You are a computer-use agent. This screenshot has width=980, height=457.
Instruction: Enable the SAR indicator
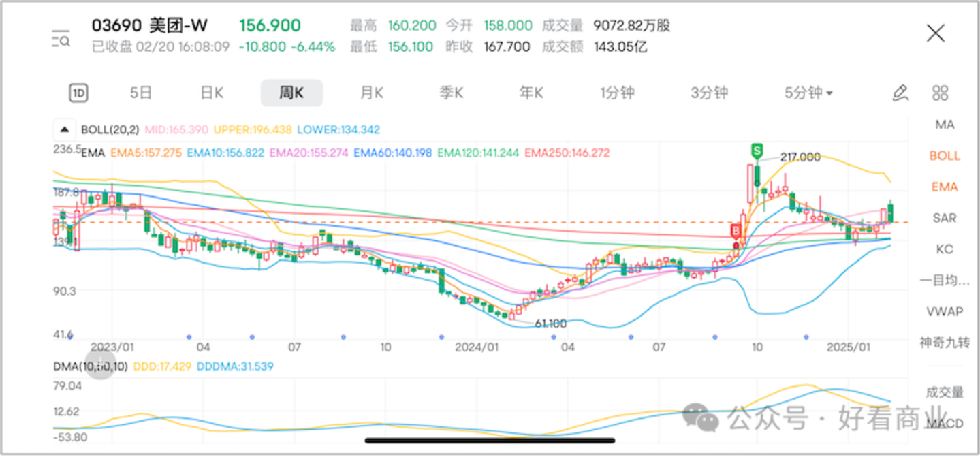tap(945, 218)
